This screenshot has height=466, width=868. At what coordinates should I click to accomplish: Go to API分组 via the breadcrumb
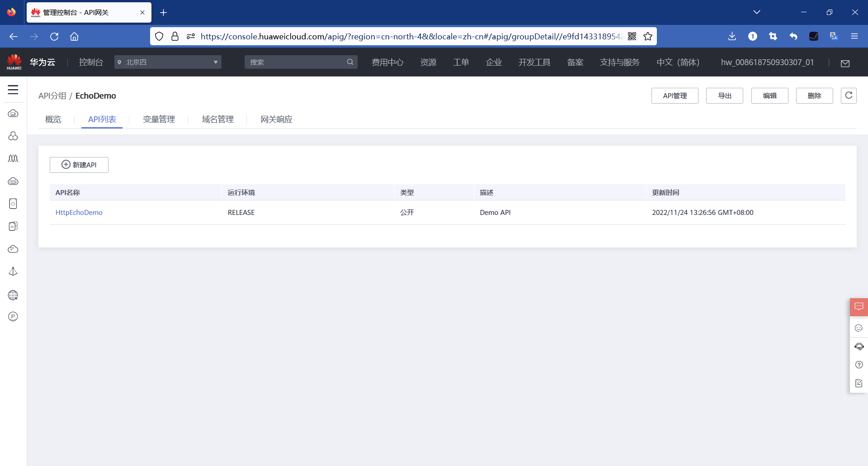[52, 95]
